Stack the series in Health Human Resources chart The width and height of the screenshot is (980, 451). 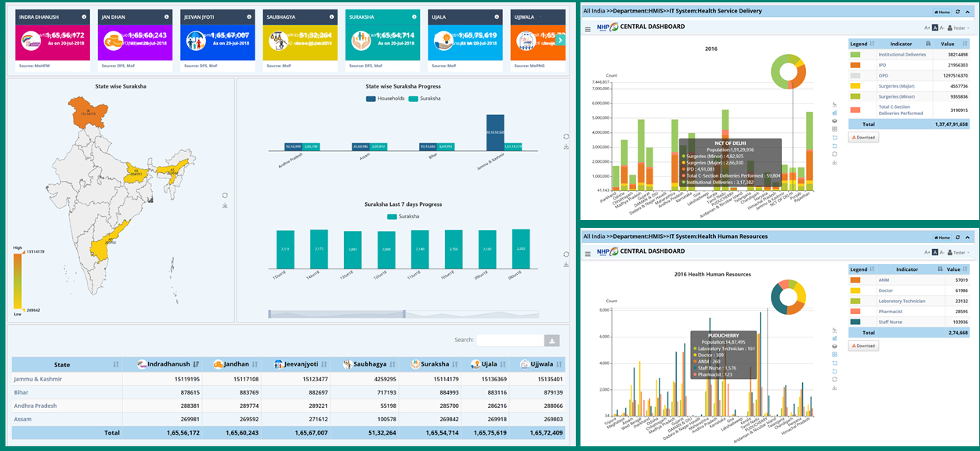[x=834, y=346]
